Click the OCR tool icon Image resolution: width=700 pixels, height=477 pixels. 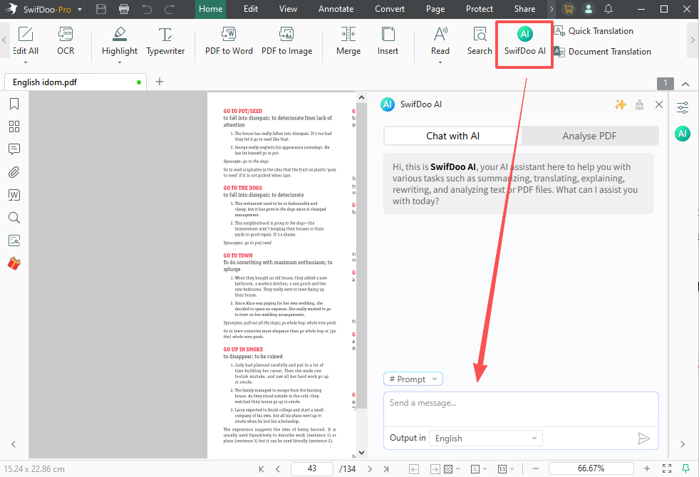tap(66, 42)
